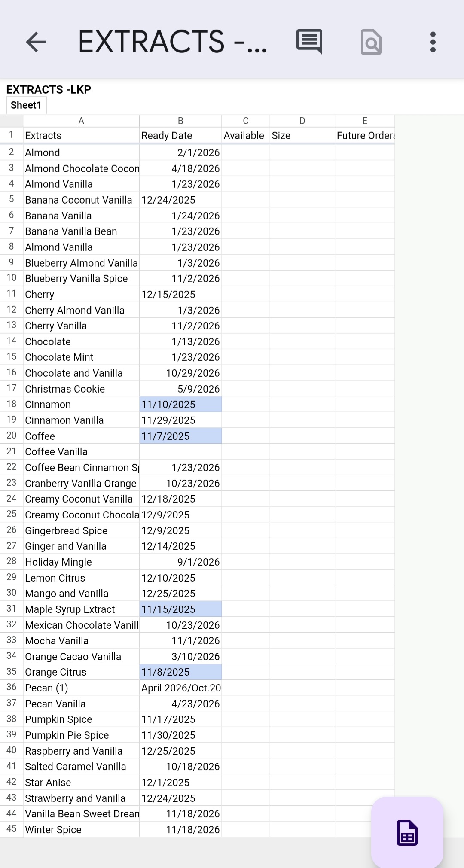Open the three-dot overflow menu
464x868 pixels.
tap(433, 42)
